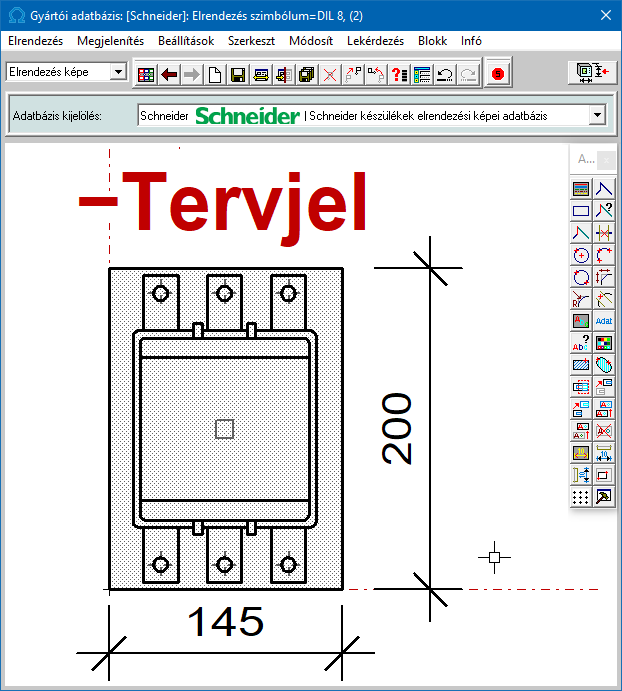Toggle the dotted grid icon

[581, 497]
